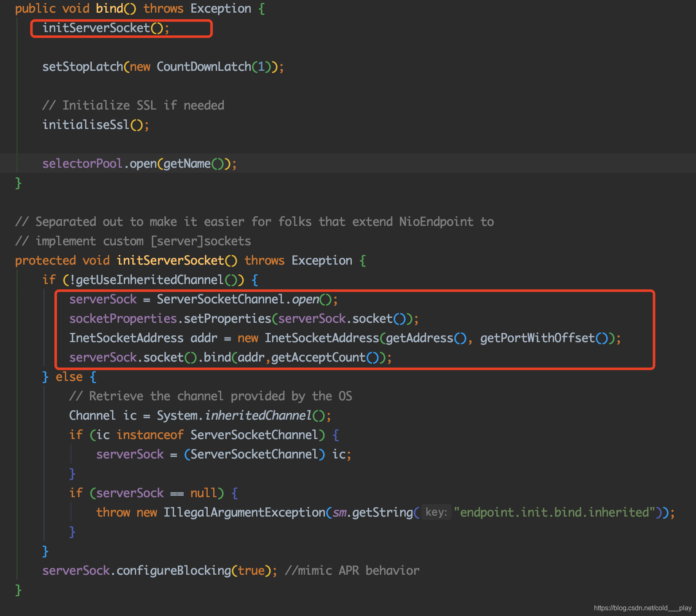Click the "key:" parameter hint
Screen dimensions: 696x616
436,512
